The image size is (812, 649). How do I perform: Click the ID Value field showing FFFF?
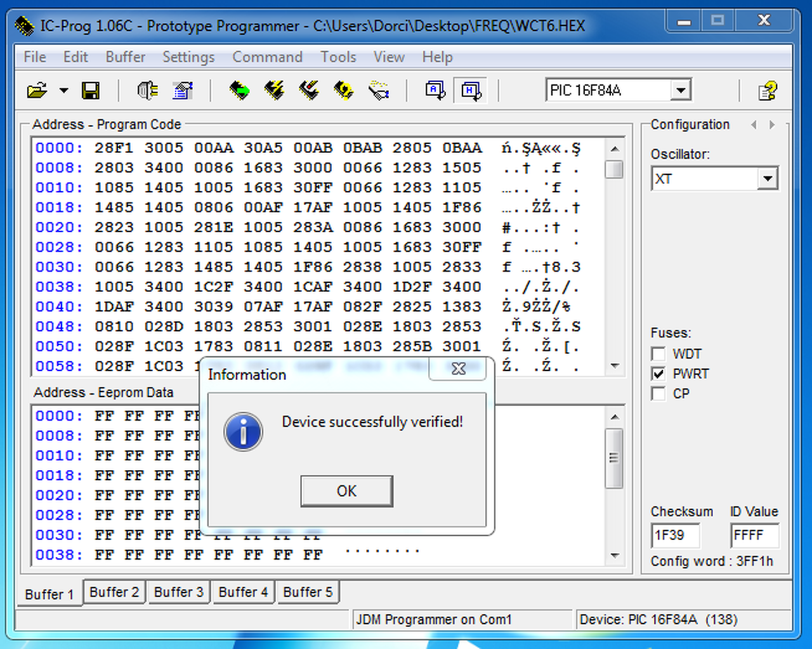pos(755,535)
